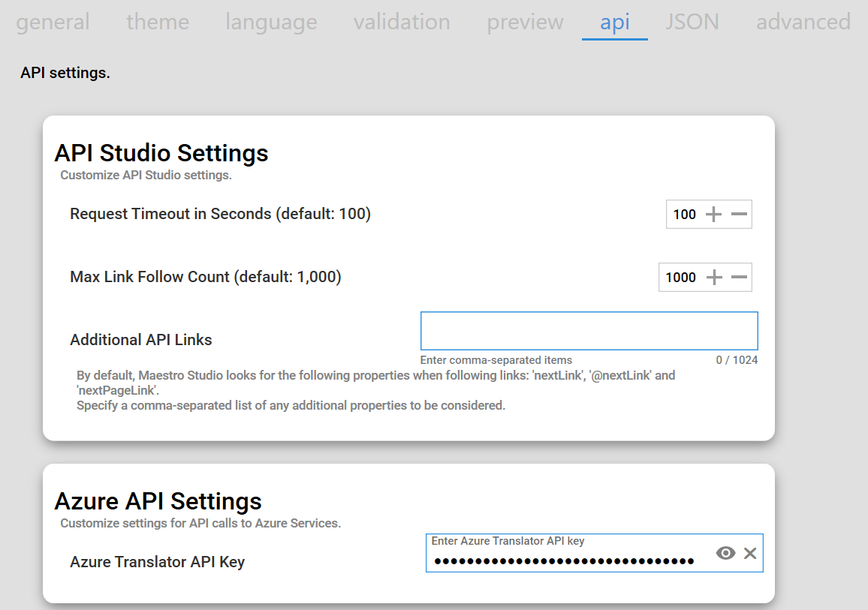The height and width of the screenshot is (610, 868).
Task: Focus the Azure Translator API key field
Action: pyautogui.click(x=563, y=560)
